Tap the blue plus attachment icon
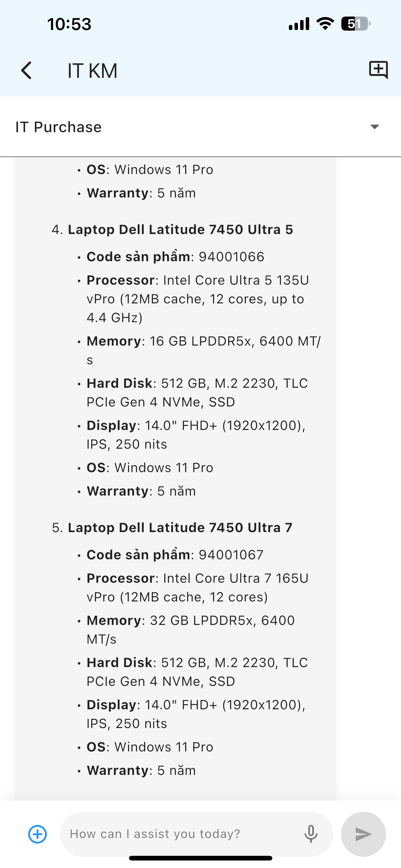The width and height of the screenshot is (401, 868). (x=37, y=834)
